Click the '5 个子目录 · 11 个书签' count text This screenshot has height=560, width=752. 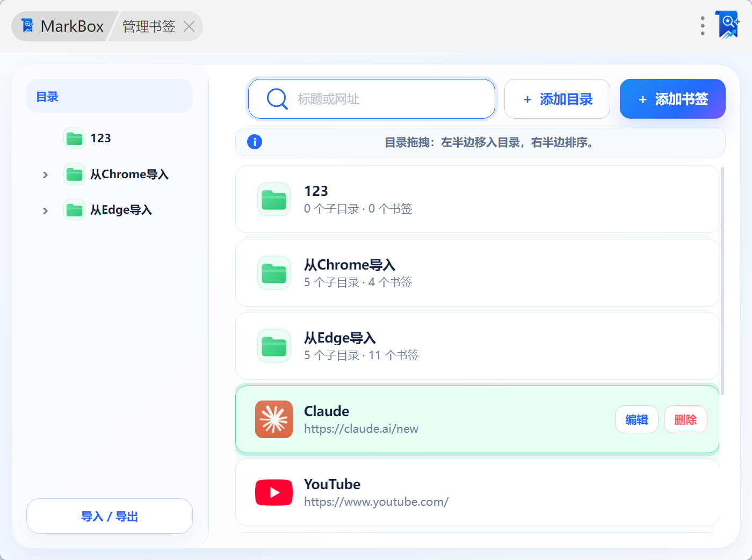(361, 355)
